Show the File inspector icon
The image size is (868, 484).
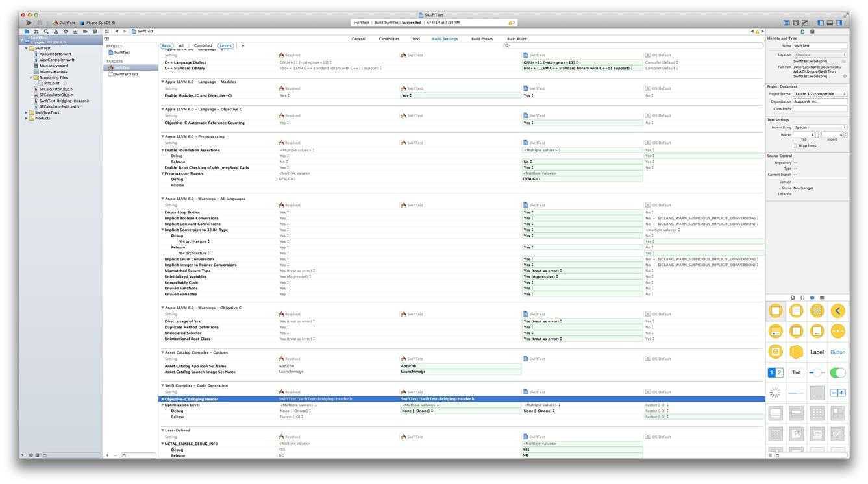802,31
